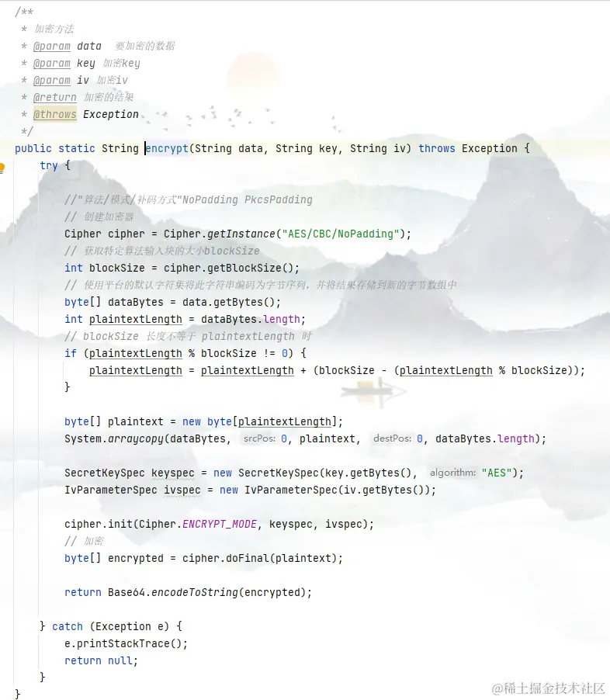
Task: Click the 创建加密器 comment line
Action: pyautogui.click(x=99, y=217)
